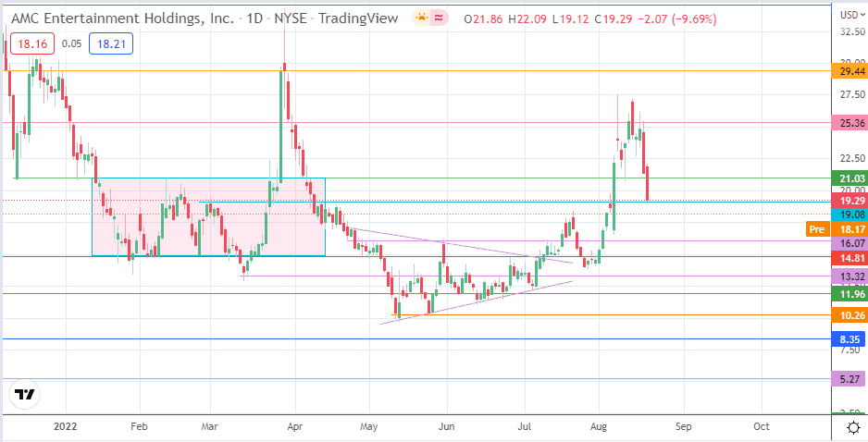This screenshot has height=442, width=868.
Task: Click the 22.50 price scale tick
Action: click(x=852, y=159)
